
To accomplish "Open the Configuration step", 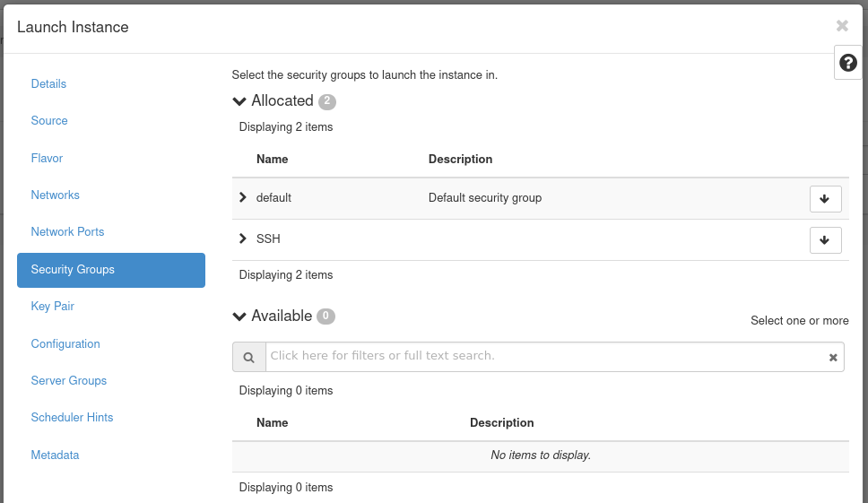I will 65,343.
